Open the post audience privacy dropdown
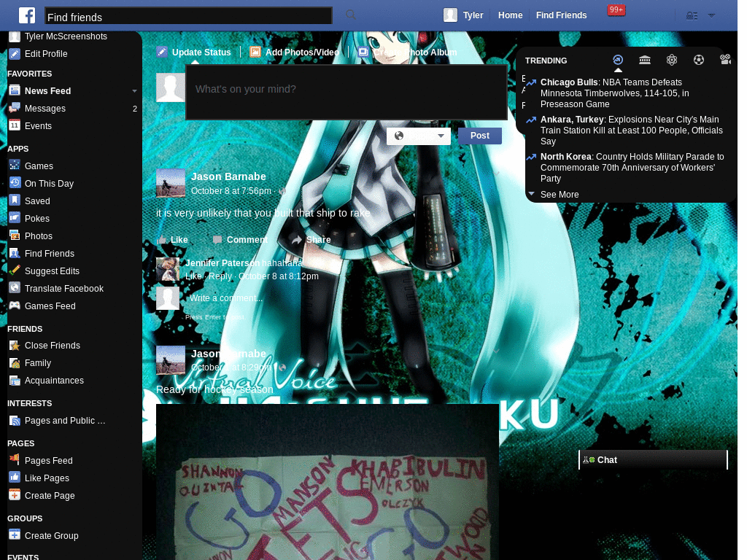Viewport: 747px width, 560px height. pos(418,136)
